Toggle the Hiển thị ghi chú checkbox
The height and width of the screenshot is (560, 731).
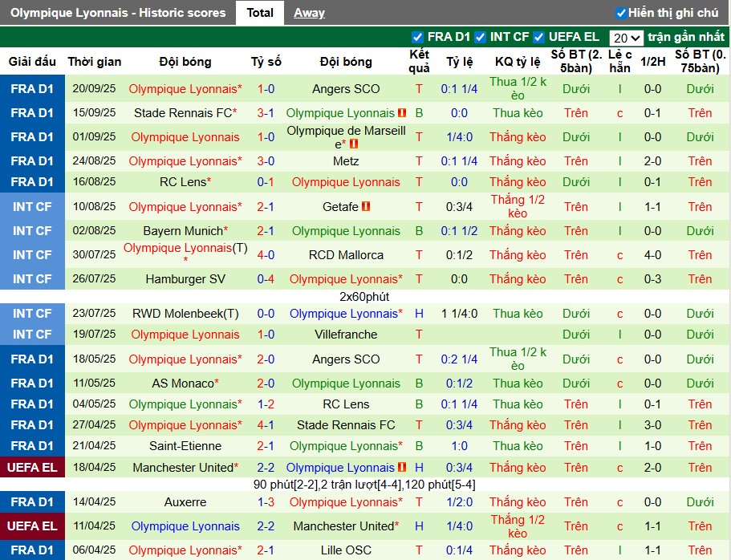[620, 13]
